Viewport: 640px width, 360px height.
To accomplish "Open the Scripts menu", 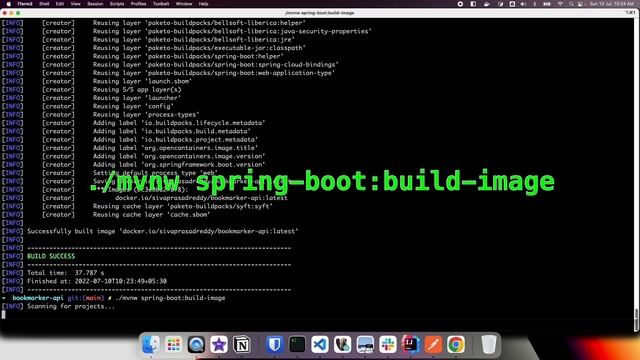I will click(x=117, y=4).
